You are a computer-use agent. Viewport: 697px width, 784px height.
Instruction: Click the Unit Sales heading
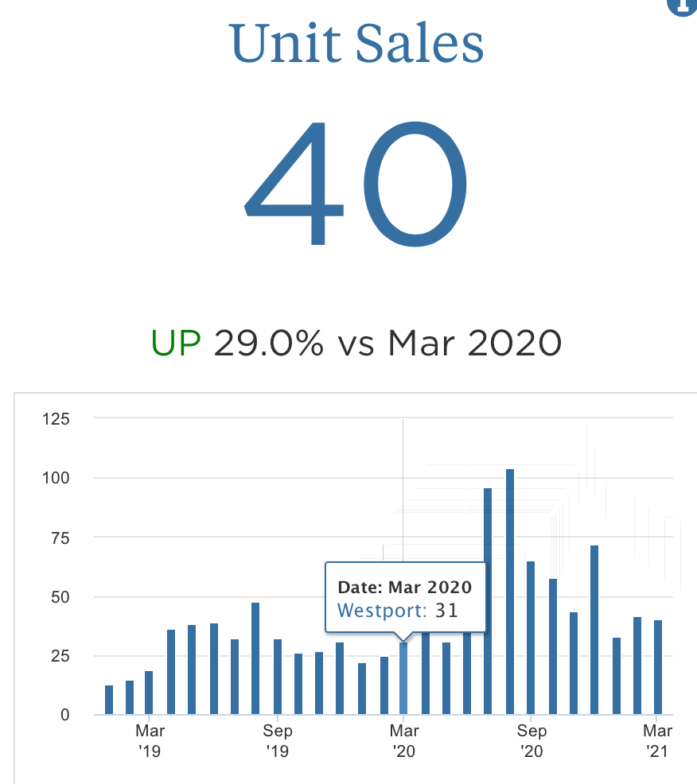coord(356,44)
